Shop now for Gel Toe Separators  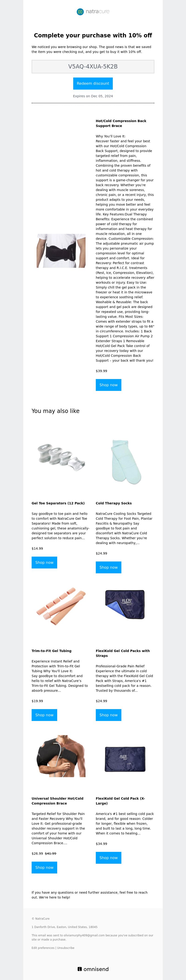click(x=44, y=562)
